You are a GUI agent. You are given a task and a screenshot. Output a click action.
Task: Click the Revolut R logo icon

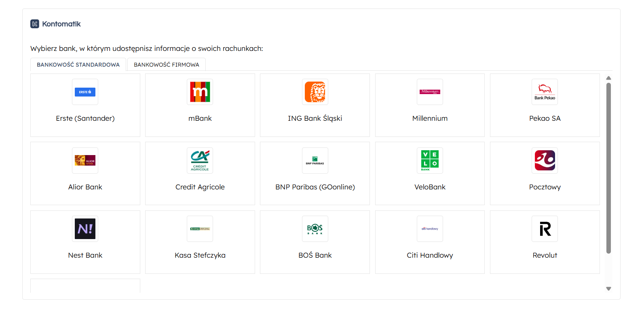545,229
